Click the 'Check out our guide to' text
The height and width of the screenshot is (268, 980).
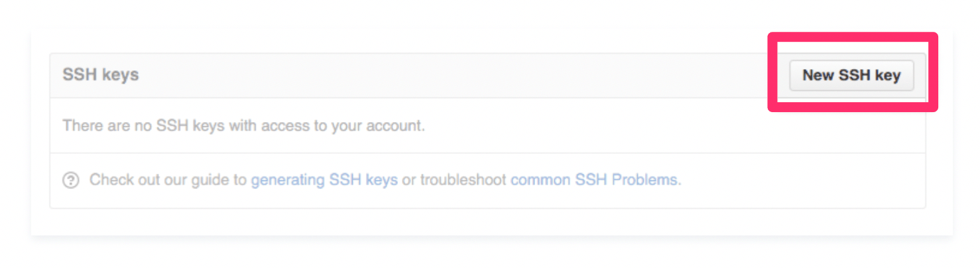pos(168,180)
